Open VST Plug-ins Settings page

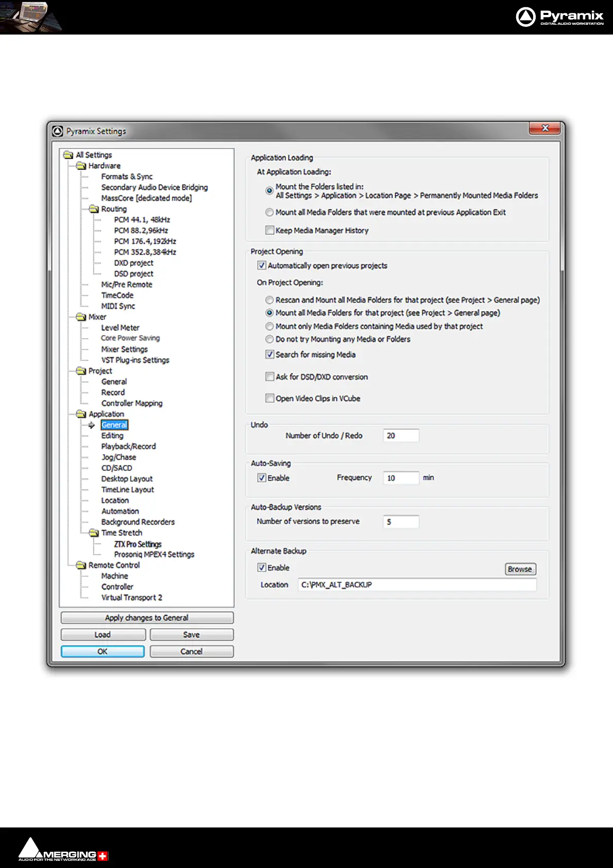coord(135,360)
